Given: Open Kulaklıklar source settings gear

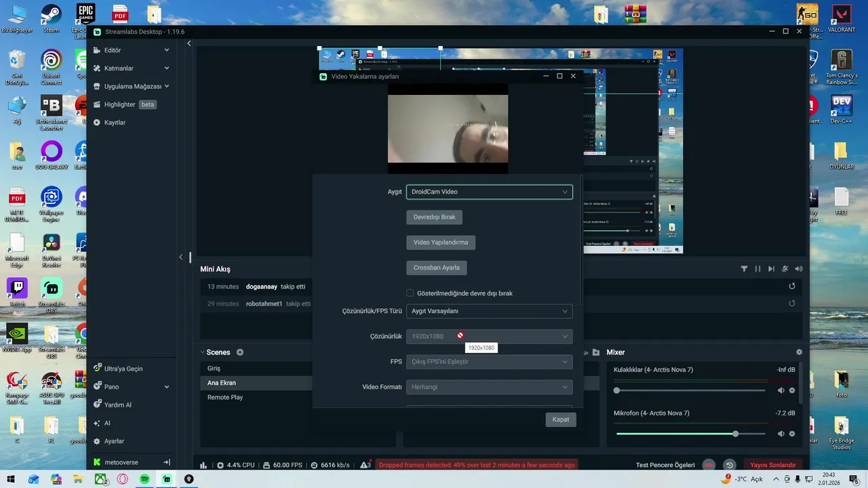Looking at the screenshot, I should [791, 390].
